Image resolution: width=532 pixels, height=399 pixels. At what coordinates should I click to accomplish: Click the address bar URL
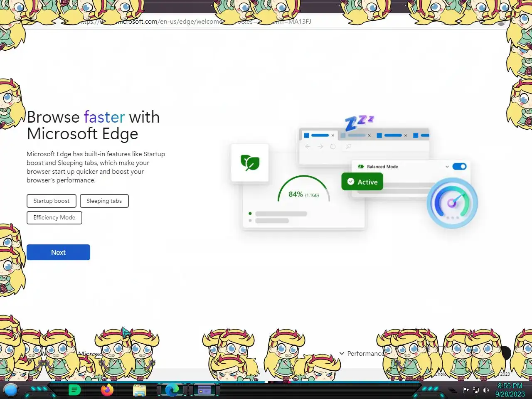click(195, 21)
